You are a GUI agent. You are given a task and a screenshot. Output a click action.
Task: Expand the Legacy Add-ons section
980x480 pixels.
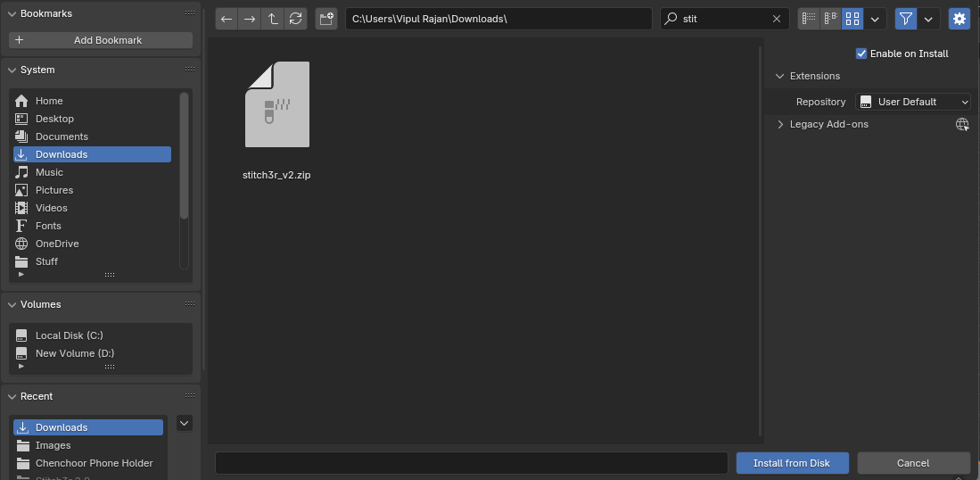coord(780,124)
